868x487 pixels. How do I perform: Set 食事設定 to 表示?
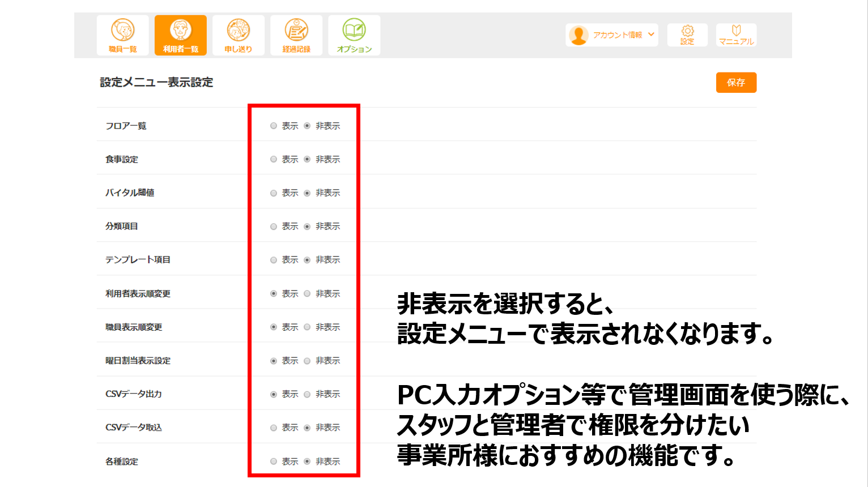pos(274,160)
